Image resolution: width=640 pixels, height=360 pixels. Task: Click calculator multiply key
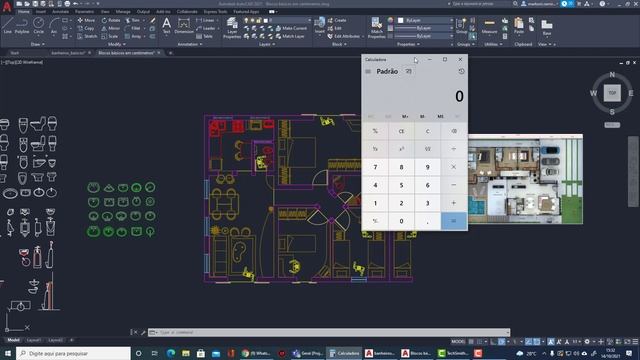pos(453,167)
